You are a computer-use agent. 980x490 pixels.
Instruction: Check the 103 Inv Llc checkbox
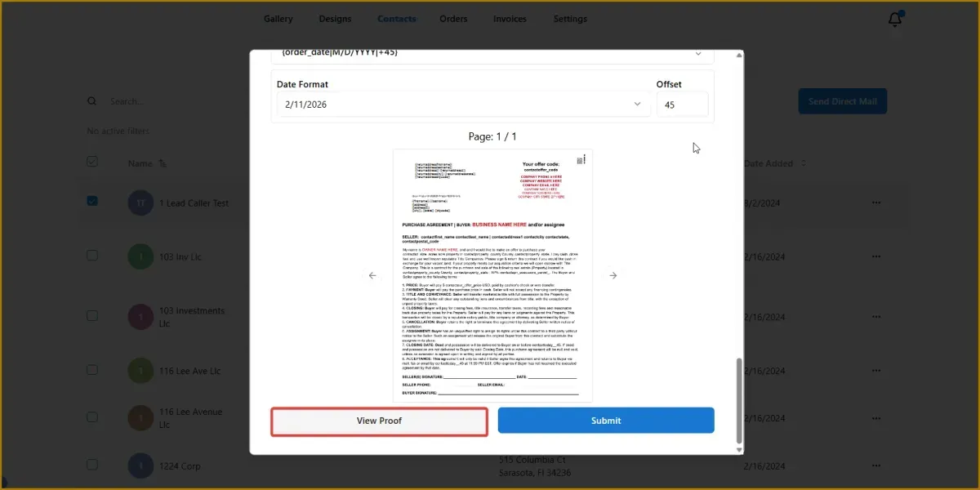pyautogui.click(x=92, y=256)
